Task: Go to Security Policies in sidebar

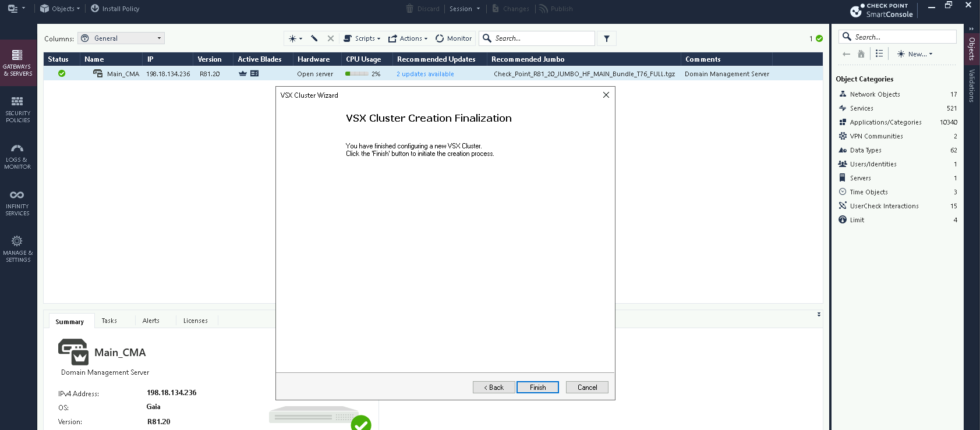Action: [x=17, y=109]
